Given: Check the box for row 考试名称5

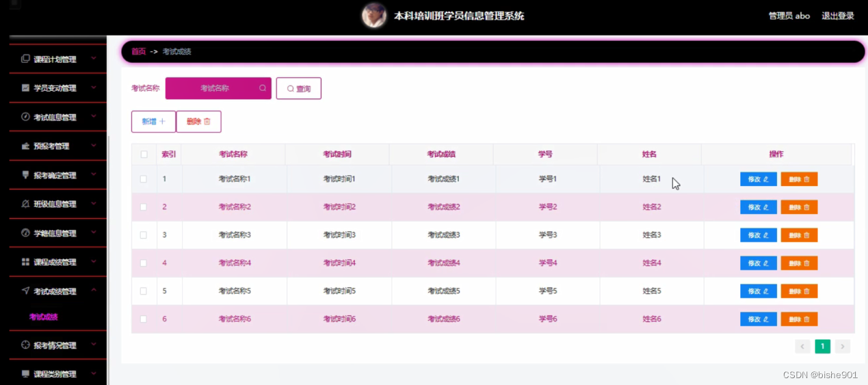Looking at the screenshot, I should 144,291.
